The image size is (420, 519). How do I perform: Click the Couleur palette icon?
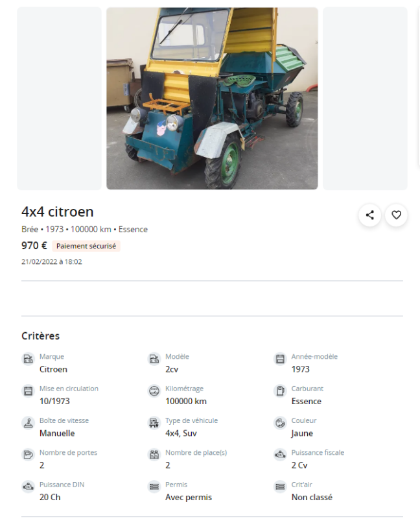[280, 423]
